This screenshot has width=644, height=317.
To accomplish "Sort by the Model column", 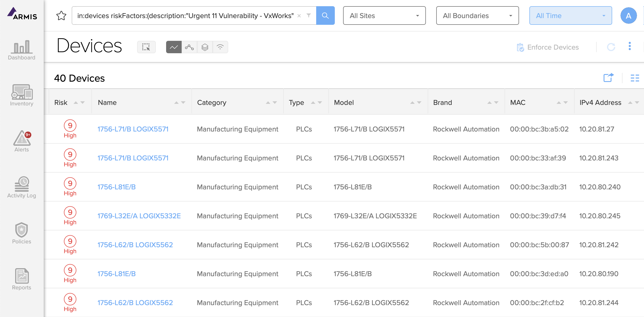I will click(x=416, y=103).
